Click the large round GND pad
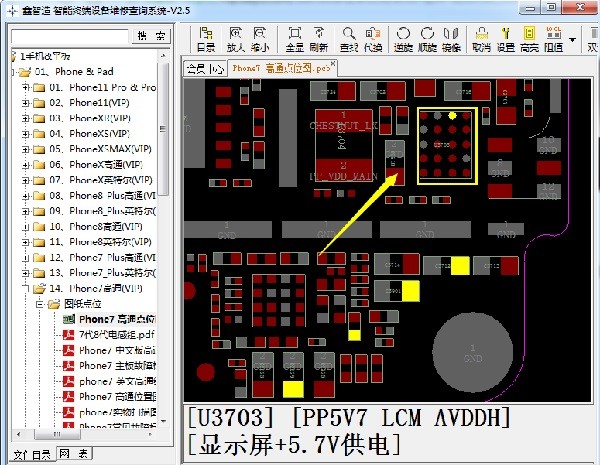This screenshot has width=600, height=465. click(x=472, y=352)
